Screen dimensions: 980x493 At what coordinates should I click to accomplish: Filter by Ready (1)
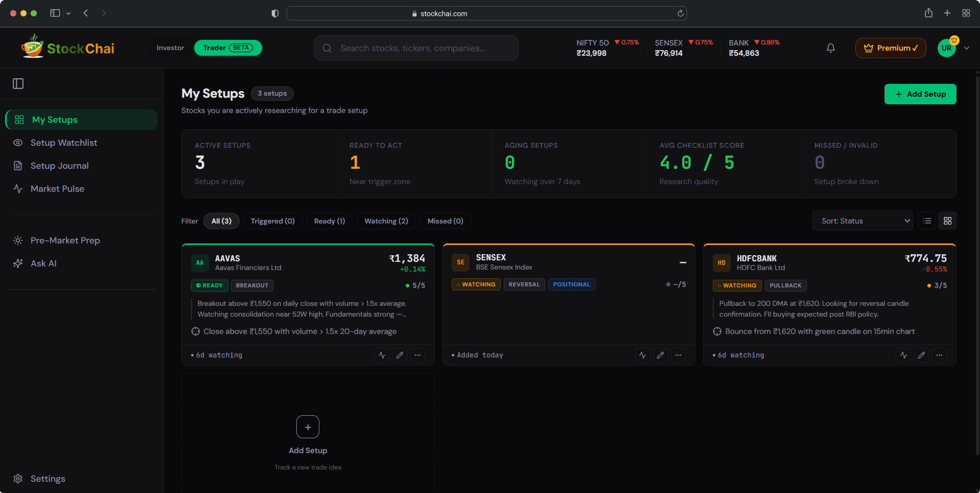330,221
